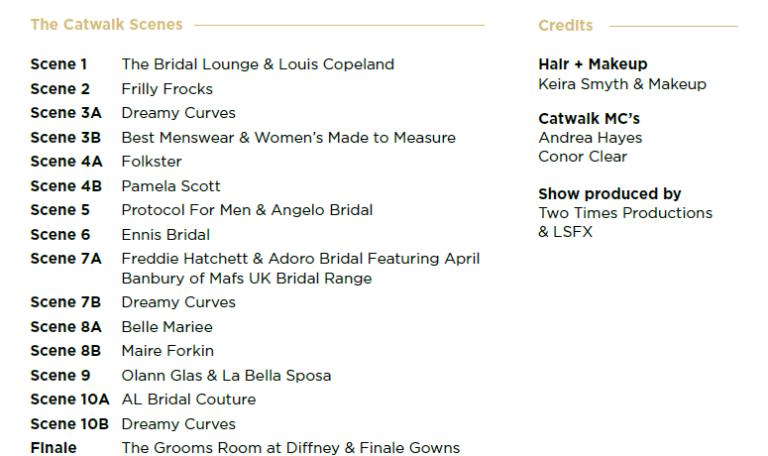Image resolution: width=768 pixels, height=456 pixels.
Task: Click 'Olann Glas & La Bella Sposa'
Action: tap(226, 376)
